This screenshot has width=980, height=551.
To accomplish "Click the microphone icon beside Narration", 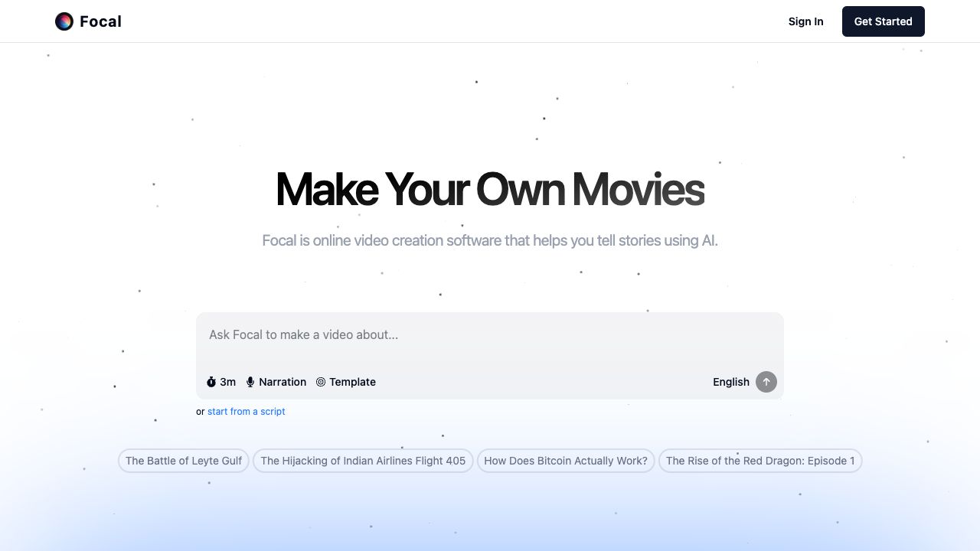I will (x=250, y=382).
